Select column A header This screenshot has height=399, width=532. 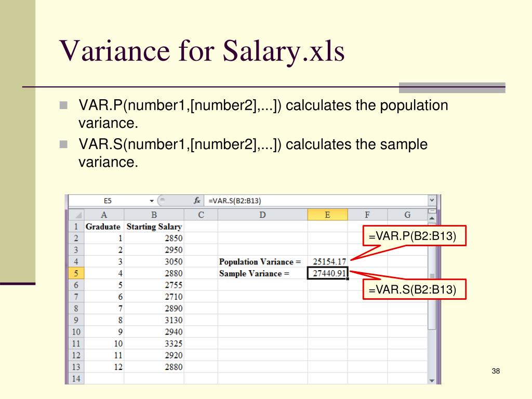coord(104,215)
